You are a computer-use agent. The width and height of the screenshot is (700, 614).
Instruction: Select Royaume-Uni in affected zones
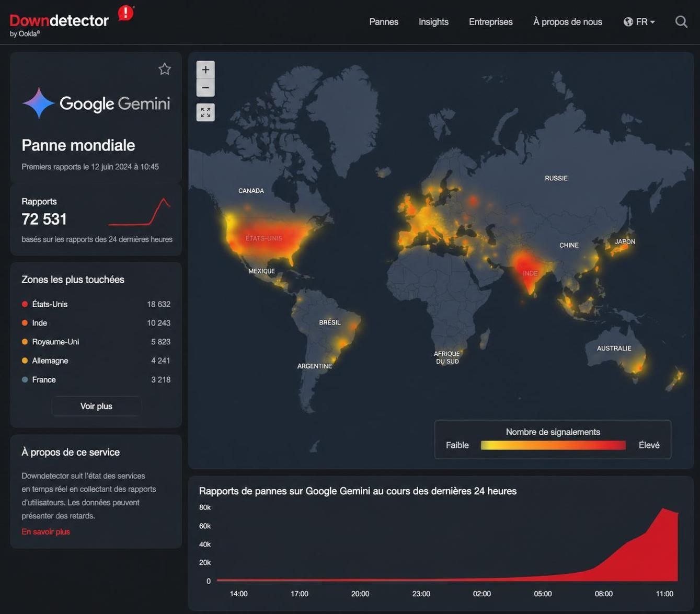coord(96,342)
